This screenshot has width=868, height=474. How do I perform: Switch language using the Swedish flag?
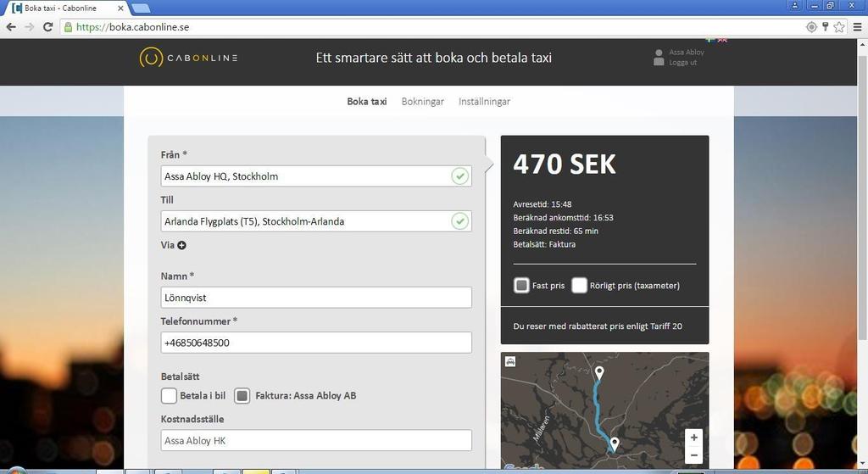[711, 40]
